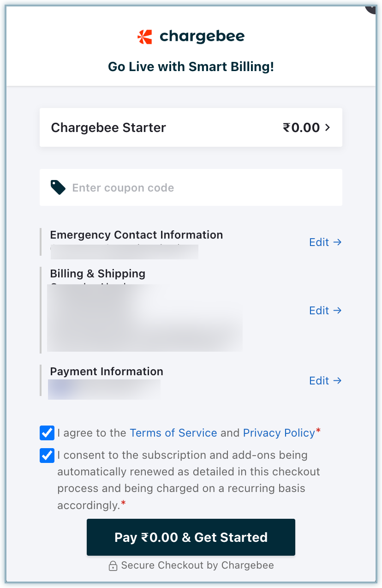This screenshot has height=588, width=382.
Task: Click the ₹0.00 plan price amount
Action: coord(301,127)
